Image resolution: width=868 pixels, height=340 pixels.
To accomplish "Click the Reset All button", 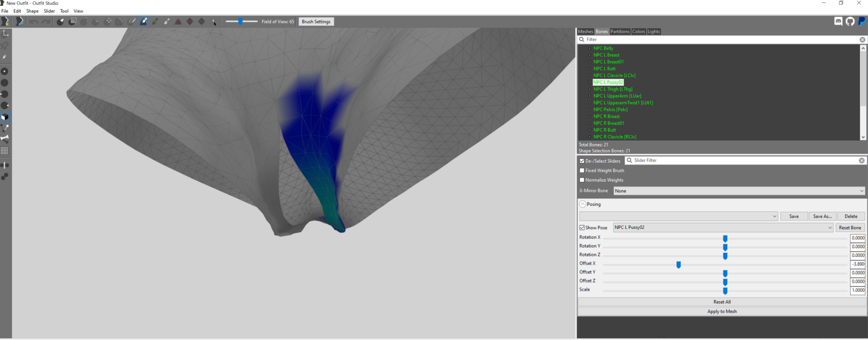I will point(722,302).
